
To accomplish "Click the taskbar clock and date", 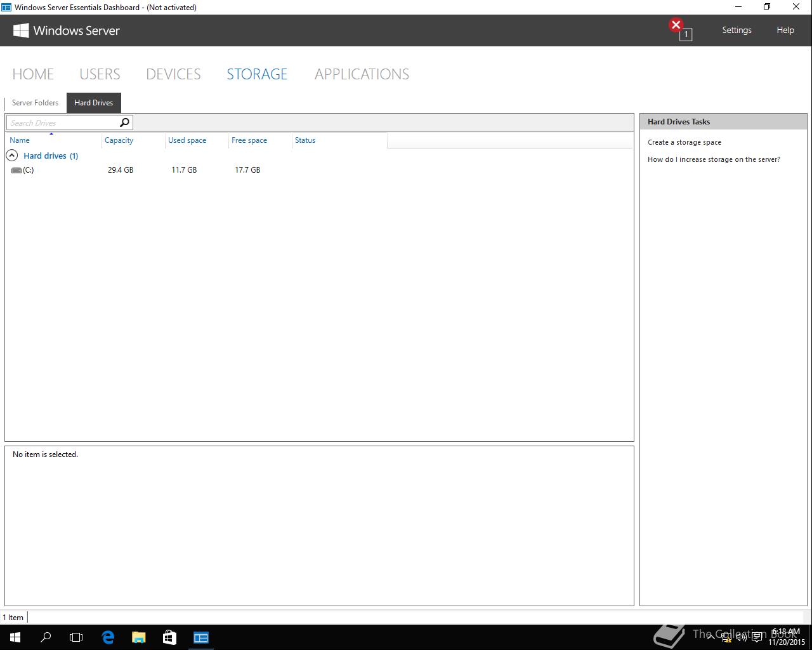I will pos(786,637).
